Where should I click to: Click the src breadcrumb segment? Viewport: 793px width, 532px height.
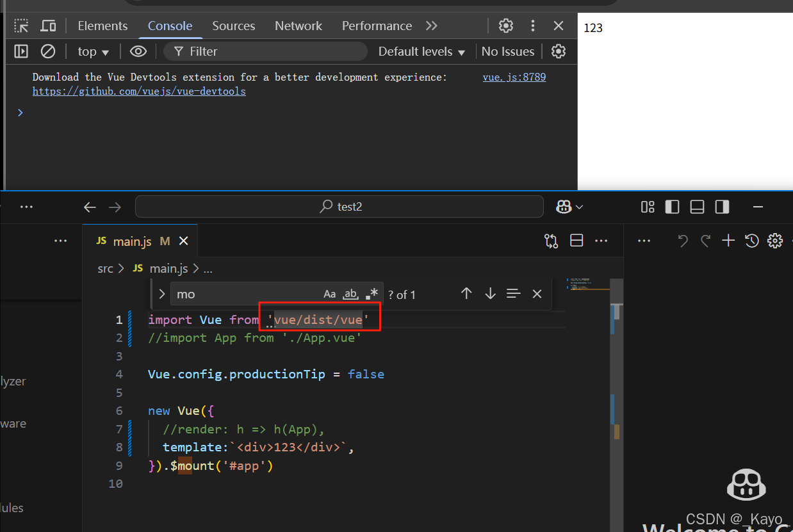pos(105,269)
